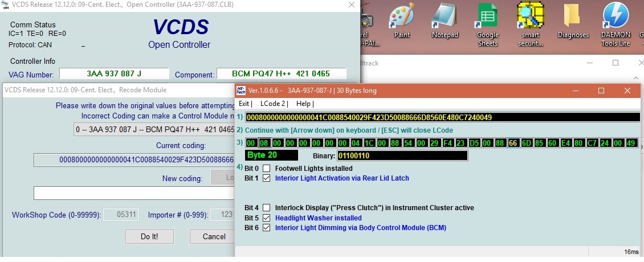Select byte cell 1C in the byte row
Image resolution: width=644 pixels, height=262 pixels.
pos(368,142)
